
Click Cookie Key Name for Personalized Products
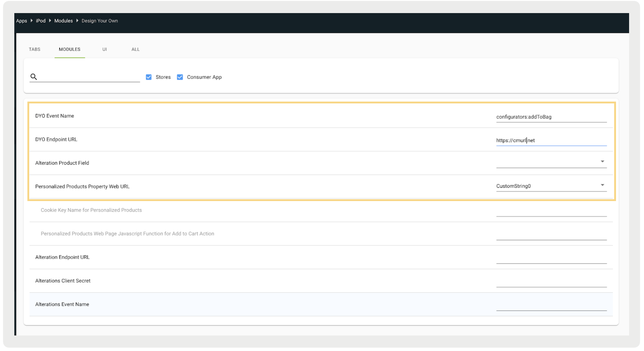91,210
